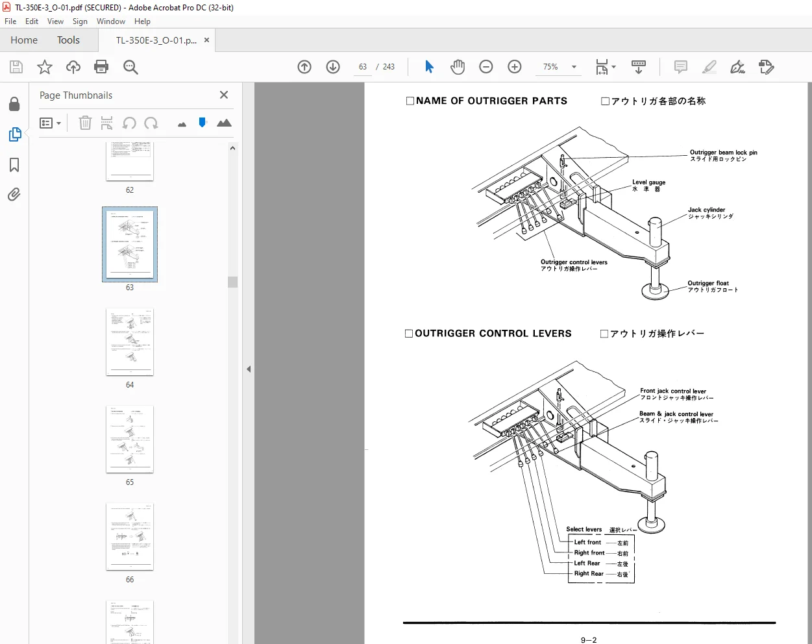The image size is (812, 644).
Task: Click the Outrigger float label text
Action: [708, 283]
